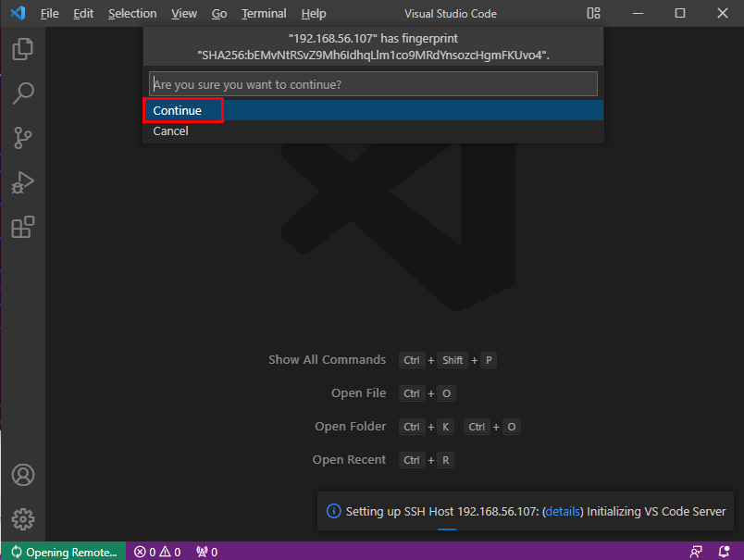Screen dimensions: 744x560
Task: Open the Extensions view icon
Action: click(x=23, y=227)
